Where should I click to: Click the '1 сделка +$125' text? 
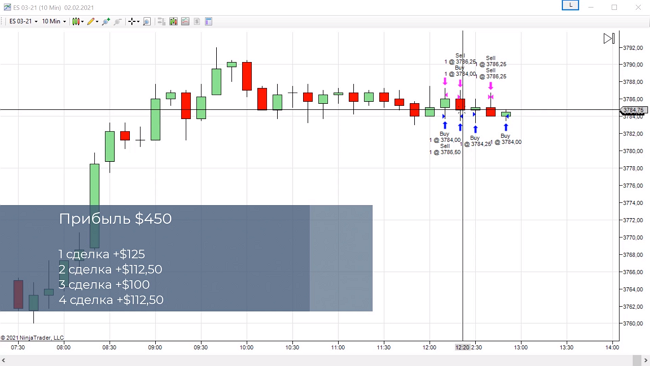pos(102,254)
